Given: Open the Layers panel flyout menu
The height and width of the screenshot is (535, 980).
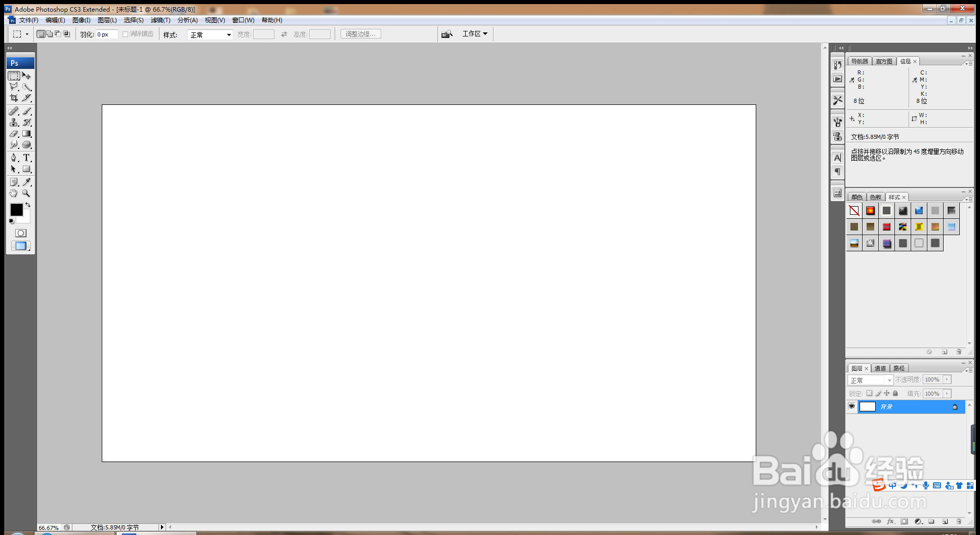Looking at the screenshot, I should pos(969,370).
